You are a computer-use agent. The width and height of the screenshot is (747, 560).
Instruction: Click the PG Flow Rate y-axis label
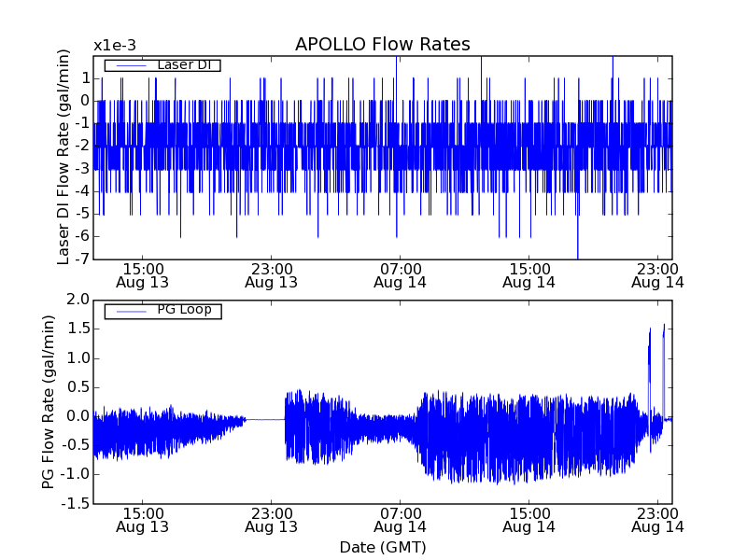click(49, 401)
